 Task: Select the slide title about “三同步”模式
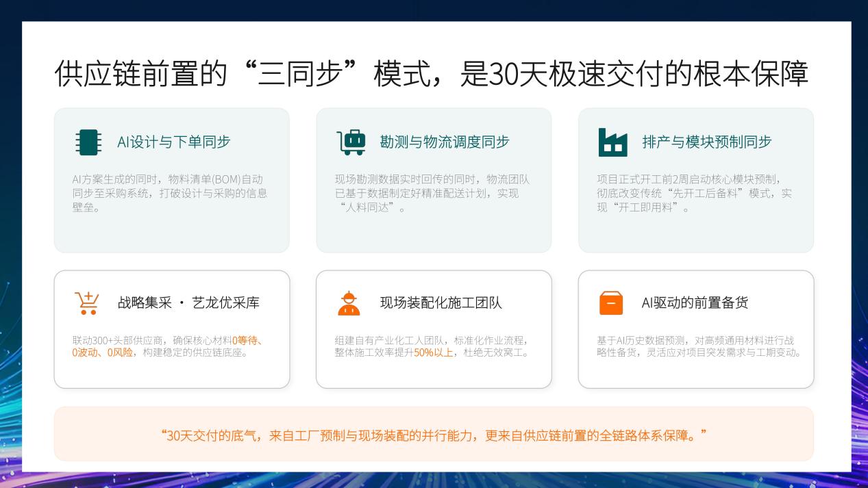432,74
